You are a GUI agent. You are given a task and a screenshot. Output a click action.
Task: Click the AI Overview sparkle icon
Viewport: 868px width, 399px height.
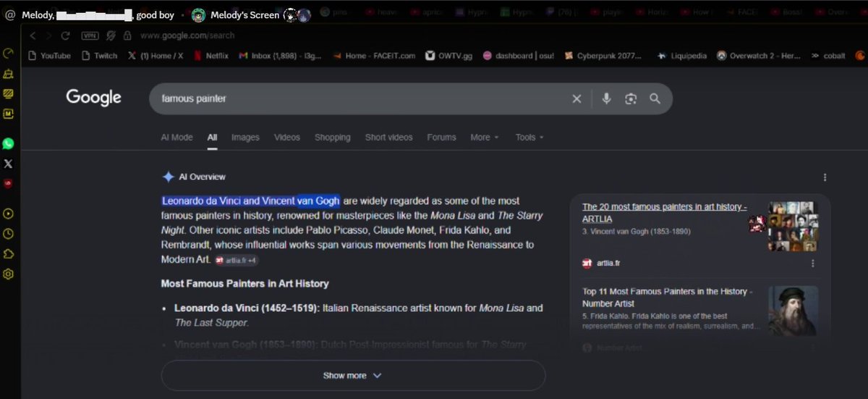coord(168,177)
